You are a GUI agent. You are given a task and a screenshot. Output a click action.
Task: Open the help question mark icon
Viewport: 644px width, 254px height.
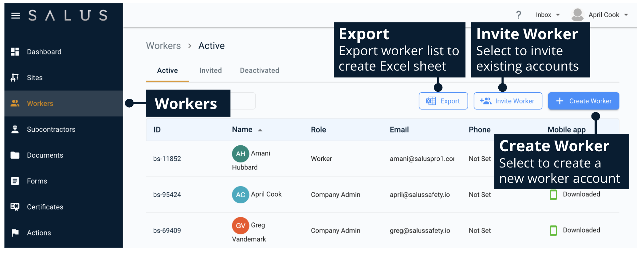point(518,15)
